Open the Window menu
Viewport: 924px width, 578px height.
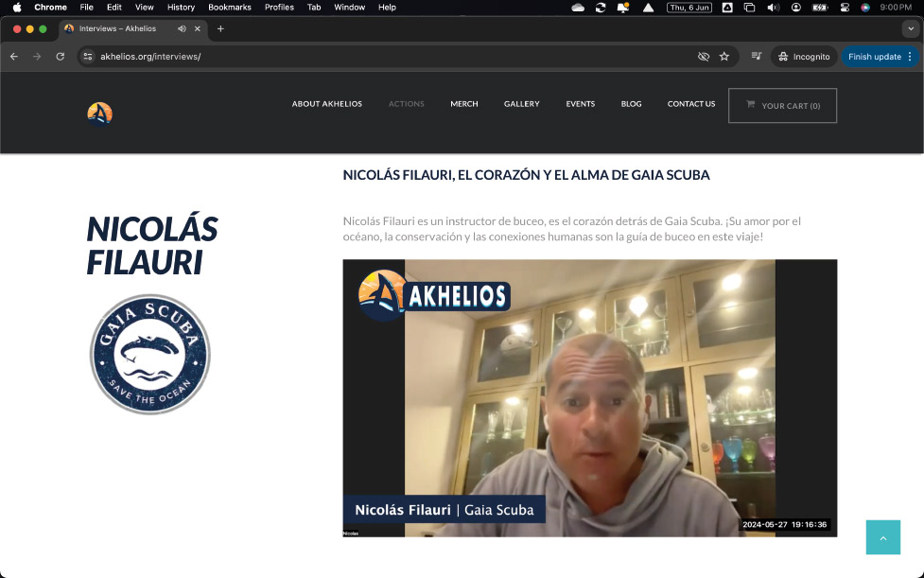(349, 7)
